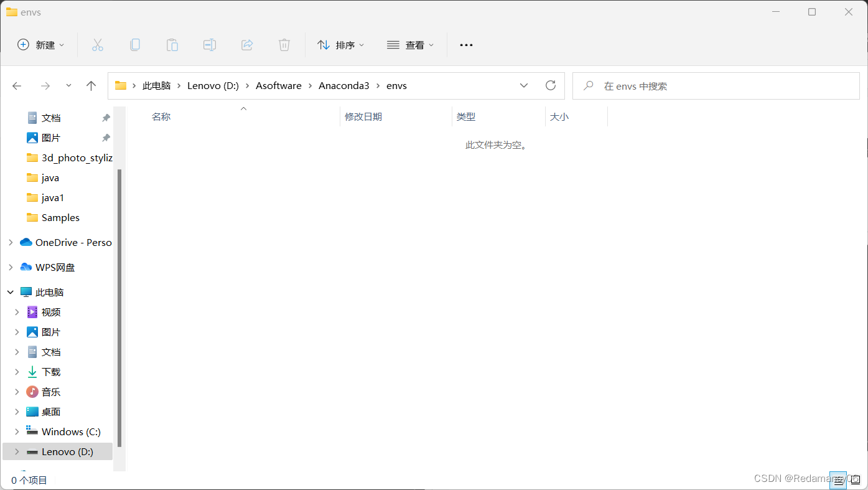Collapse the 此电脑 tree node
The image size is (868, 490).
(x=11, y=293)
